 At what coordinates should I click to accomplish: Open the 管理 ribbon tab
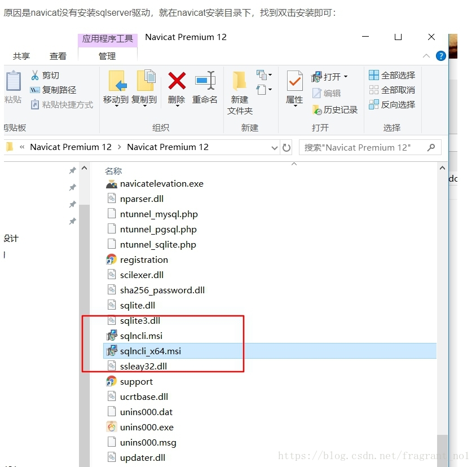coord(107,56)
